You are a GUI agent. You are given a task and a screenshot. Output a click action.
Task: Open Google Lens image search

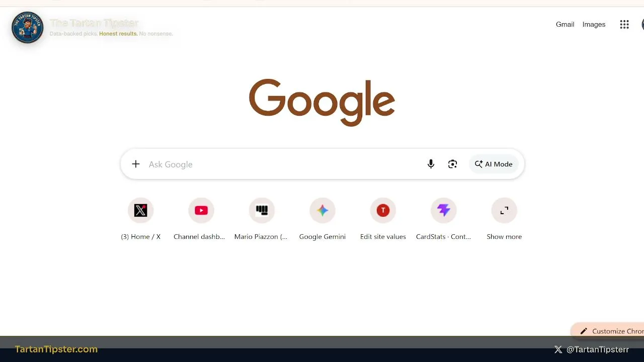tap(453, 164)
